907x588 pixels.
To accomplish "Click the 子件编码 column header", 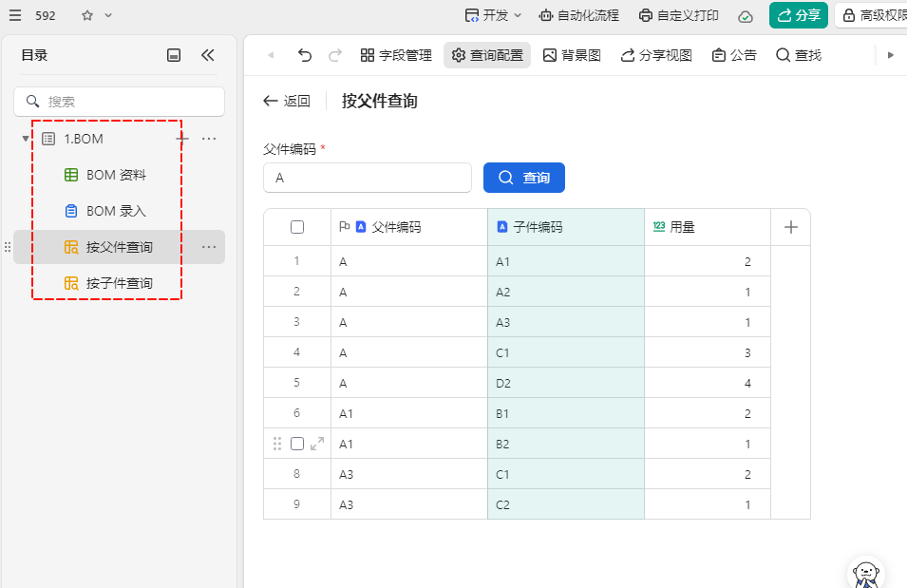I will click(566, 227).
